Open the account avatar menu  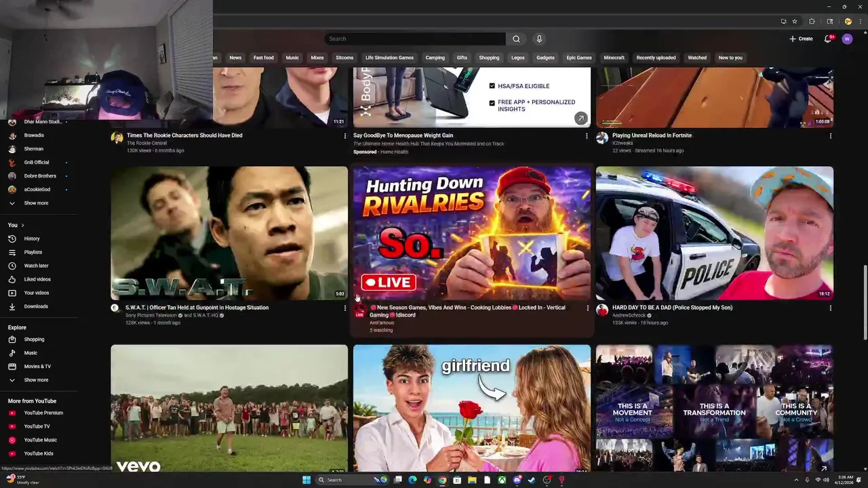847,39
